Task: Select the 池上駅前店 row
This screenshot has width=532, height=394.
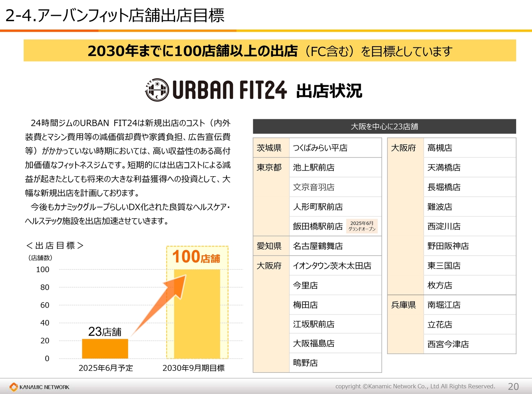Action: [x=335, y=167]
